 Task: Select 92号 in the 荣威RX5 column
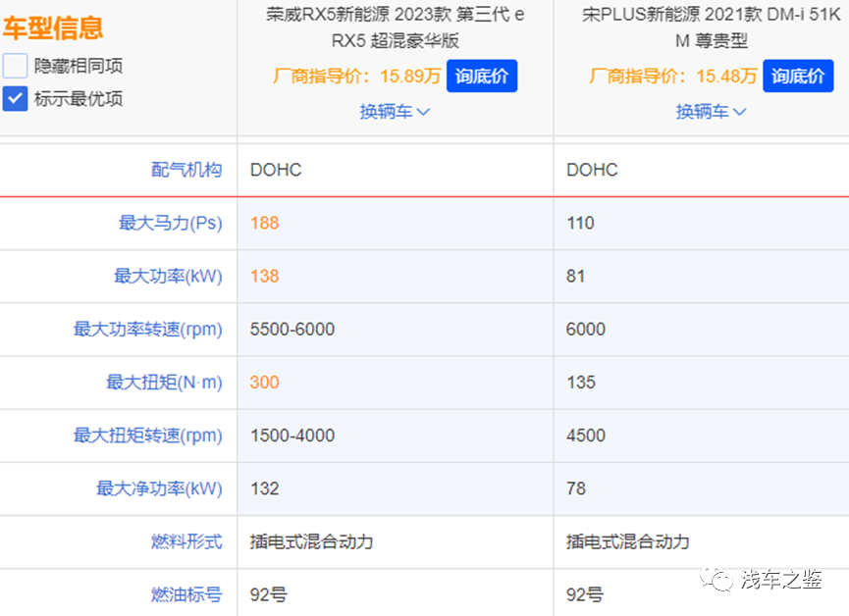[269, 594]
